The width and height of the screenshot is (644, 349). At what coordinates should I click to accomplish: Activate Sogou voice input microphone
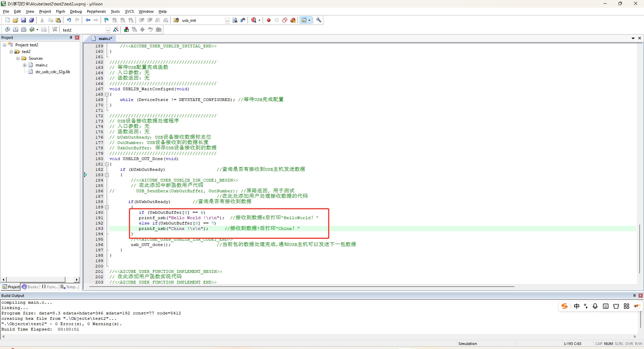pyautogui.click(x=595, y=306)
